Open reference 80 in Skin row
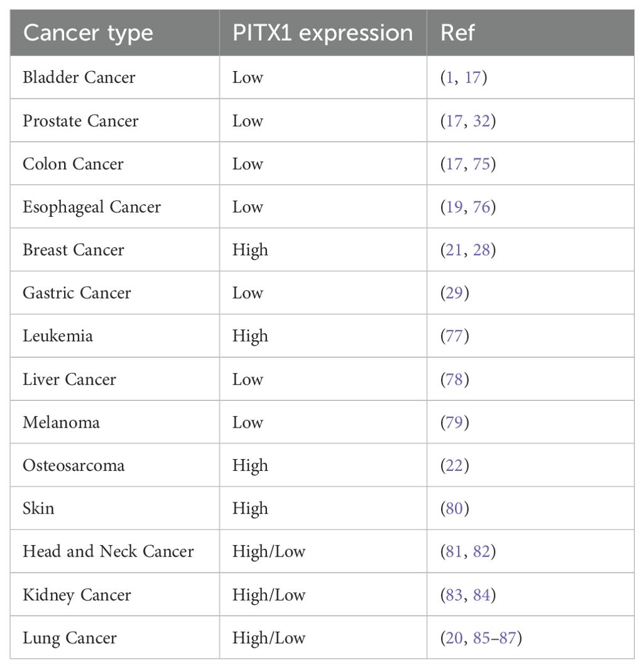644x669 pixels. [454, 509]
